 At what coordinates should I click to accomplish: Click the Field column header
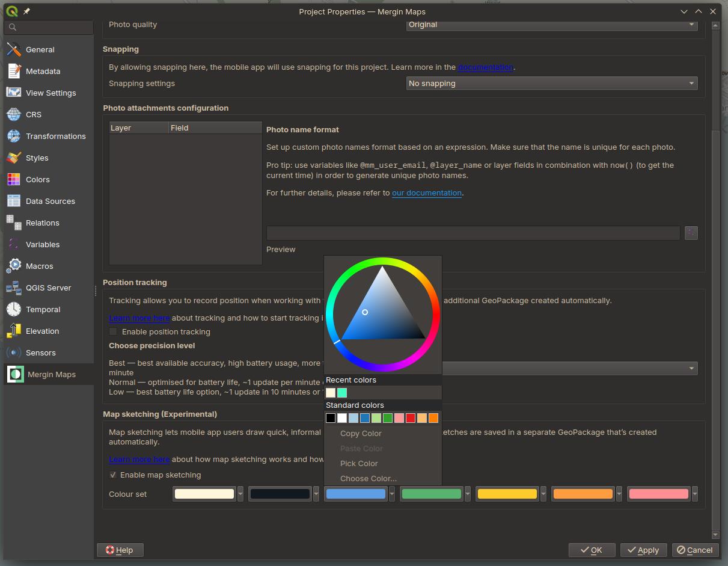216,128
